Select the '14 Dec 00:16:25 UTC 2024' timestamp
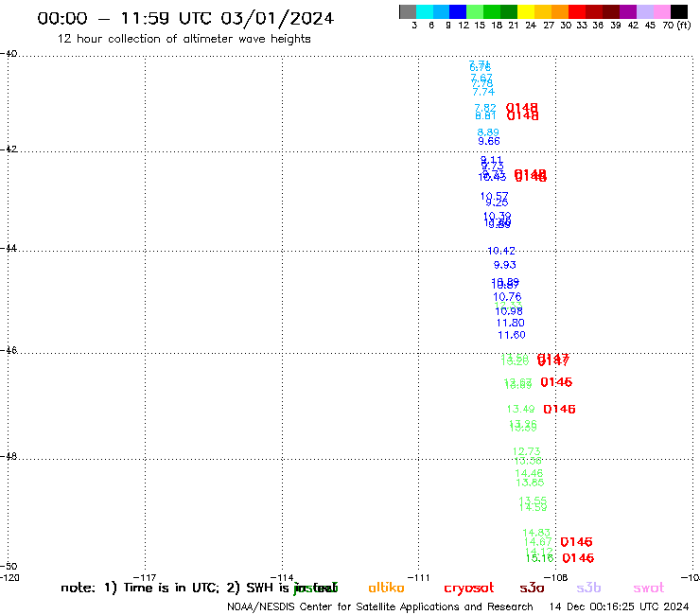Screen dimensions: 700x615 coord(619,606)
